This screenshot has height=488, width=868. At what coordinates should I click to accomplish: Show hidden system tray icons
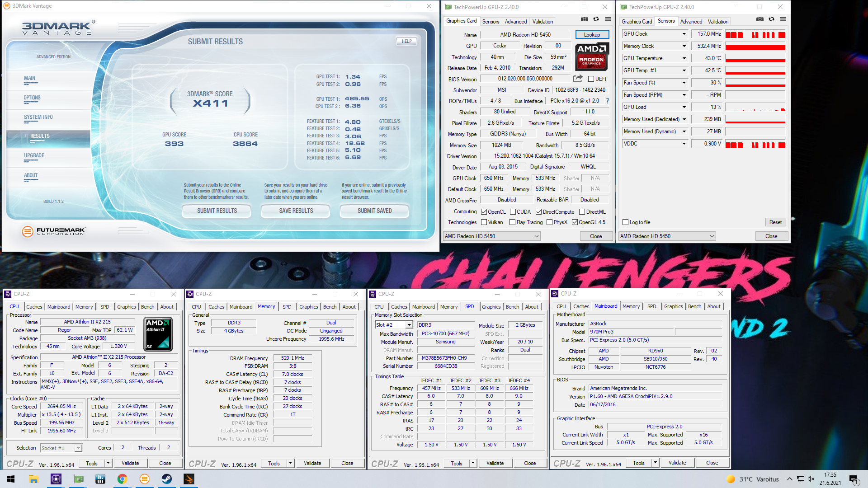click(789, 479)
